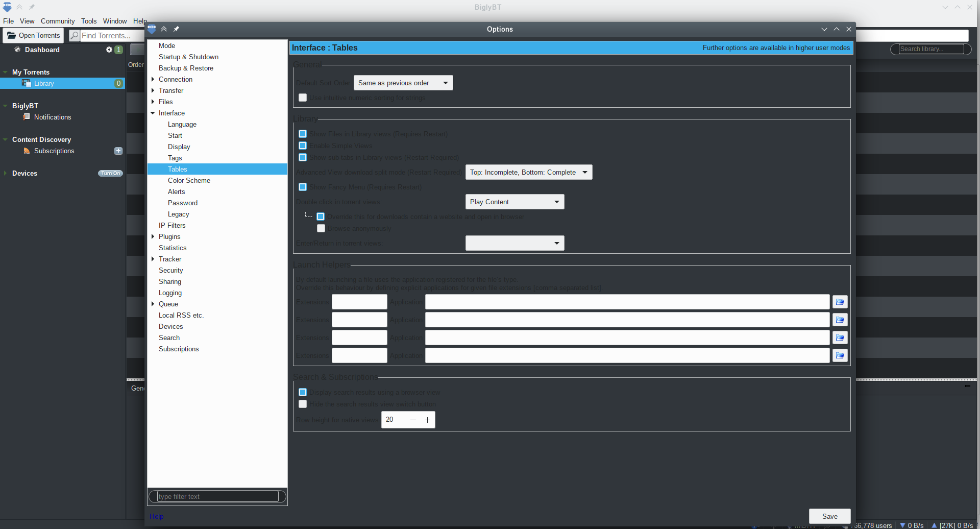980x529 pixels.
Task: Click the Help link at the bottom
Action: coord(156,516)
